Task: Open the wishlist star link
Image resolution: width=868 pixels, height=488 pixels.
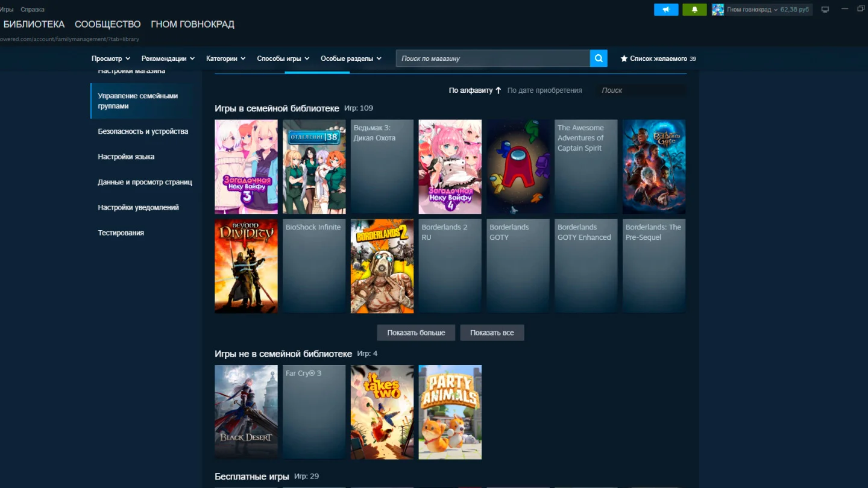Action: click(x=658, y=58)
